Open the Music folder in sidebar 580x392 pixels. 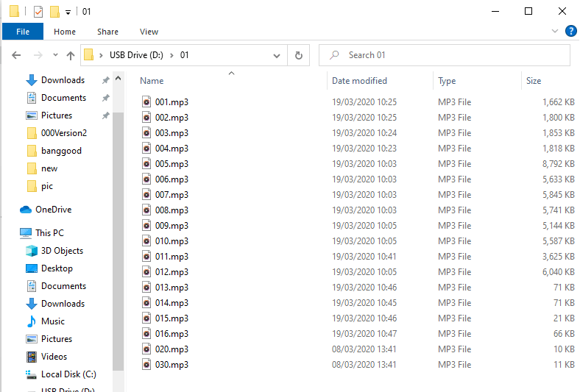pyautogui.click(x=52, y=321)
